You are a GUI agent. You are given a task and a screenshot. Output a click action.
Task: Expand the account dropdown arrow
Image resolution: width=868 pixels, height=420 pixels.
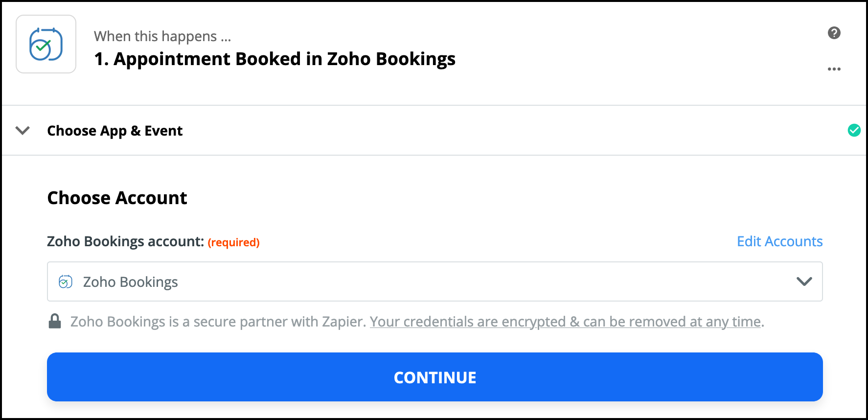(804, 281)
